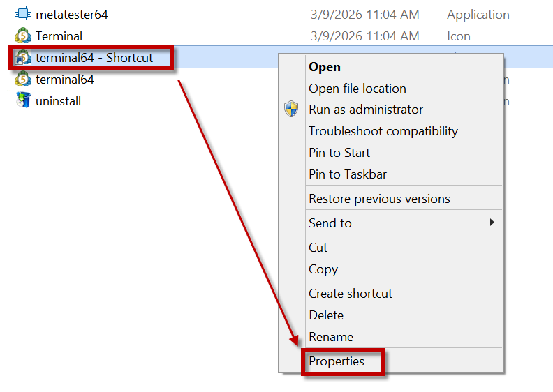Select Copy in the context menu

click(323, 269)
